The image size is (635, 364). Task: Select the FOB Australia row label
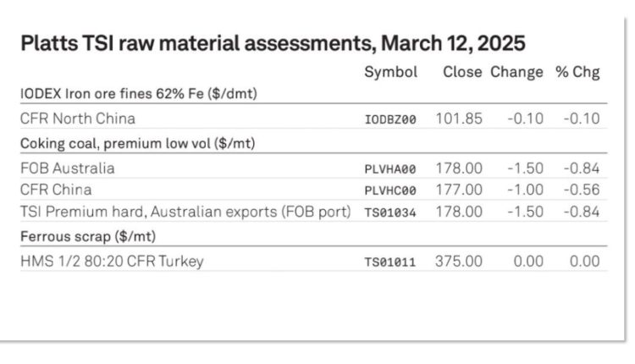[68, 168]
